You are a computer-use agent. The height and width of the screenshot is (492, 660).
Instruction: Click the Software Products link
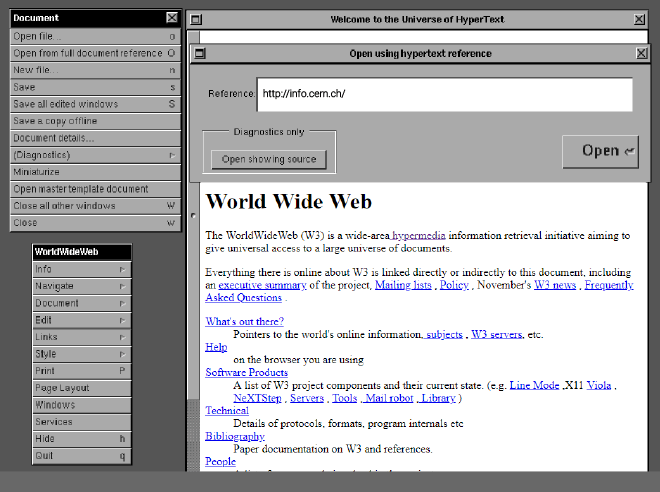246,372
